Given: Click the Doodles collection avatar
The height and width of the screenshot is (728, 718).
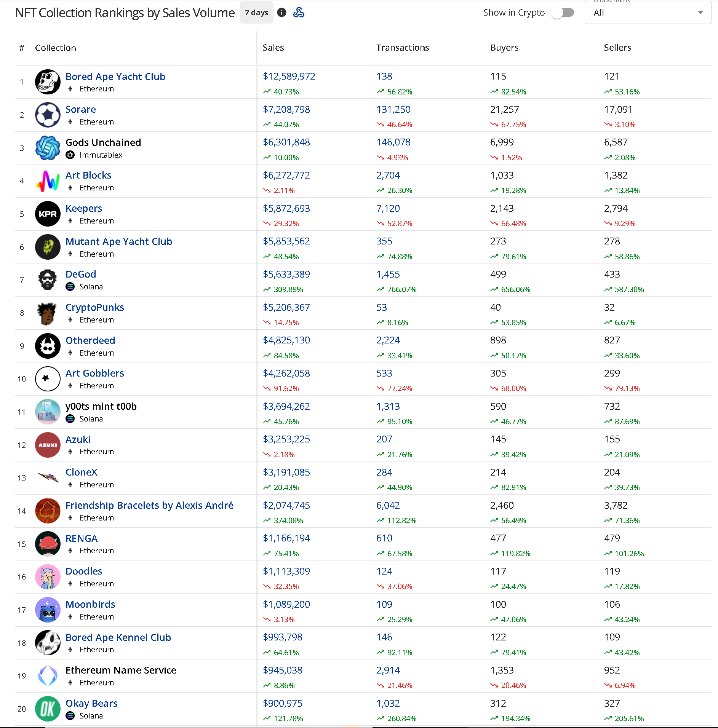Looking at the screenshot, I should click(x=48, y=577).
